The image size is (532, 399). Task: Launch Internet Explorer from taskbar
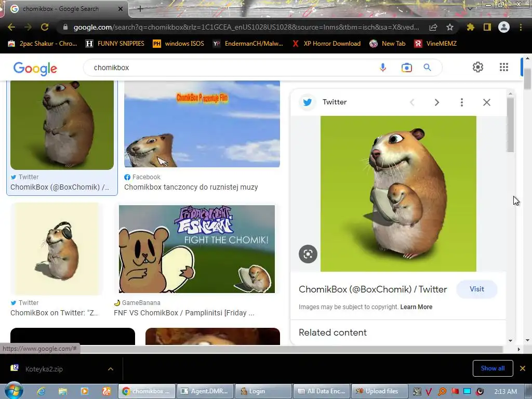coord(41,391)
